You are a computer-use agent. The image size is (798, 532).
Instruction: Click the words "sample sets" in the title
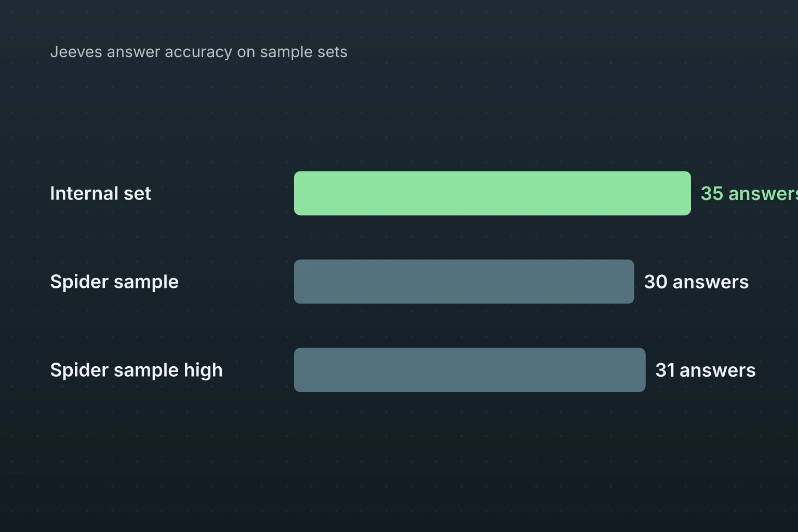tap(303, 52)
